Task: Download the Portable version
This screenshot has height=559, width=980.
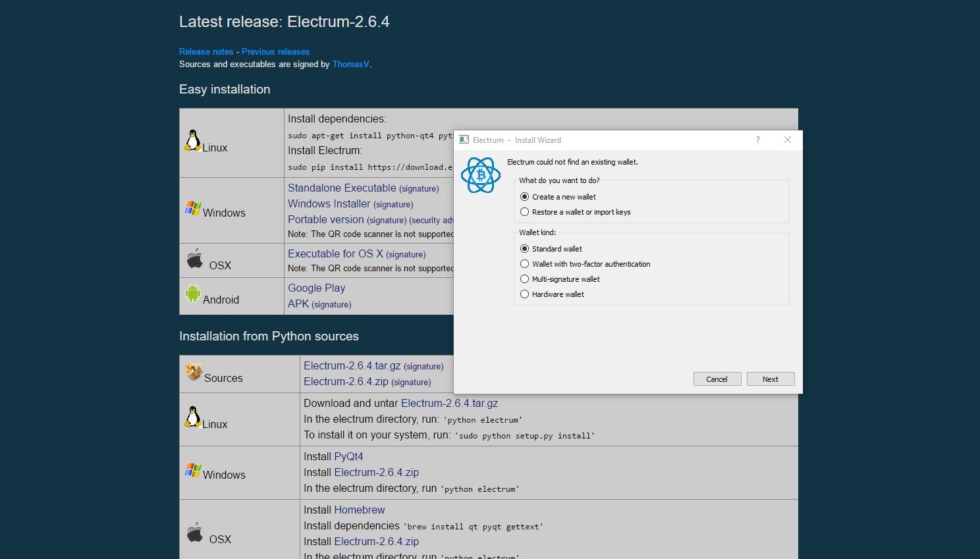Action: coord(326,219)
